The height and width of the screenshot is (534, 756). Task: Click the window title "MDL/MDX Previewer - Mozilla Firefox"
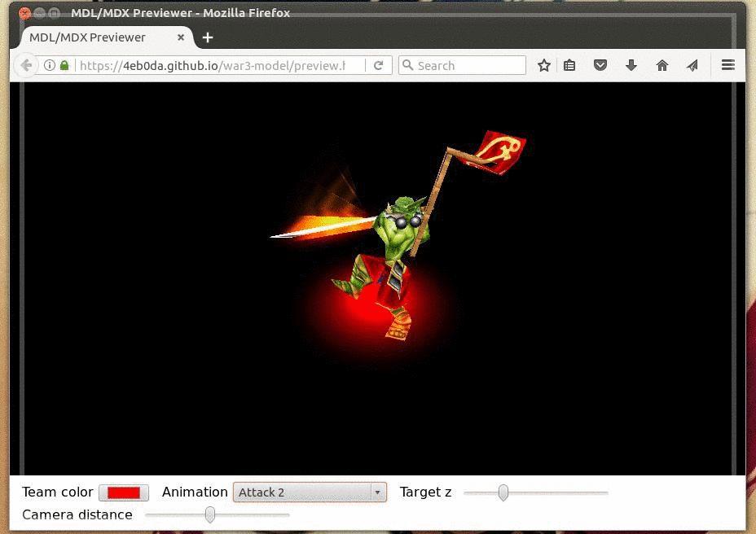(x=180, y=13)
